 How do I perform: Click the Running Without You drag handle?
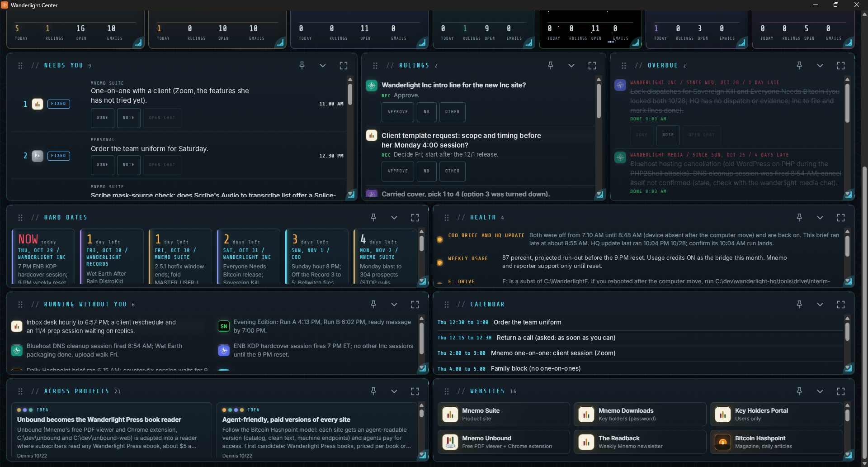tap(20, 305)
